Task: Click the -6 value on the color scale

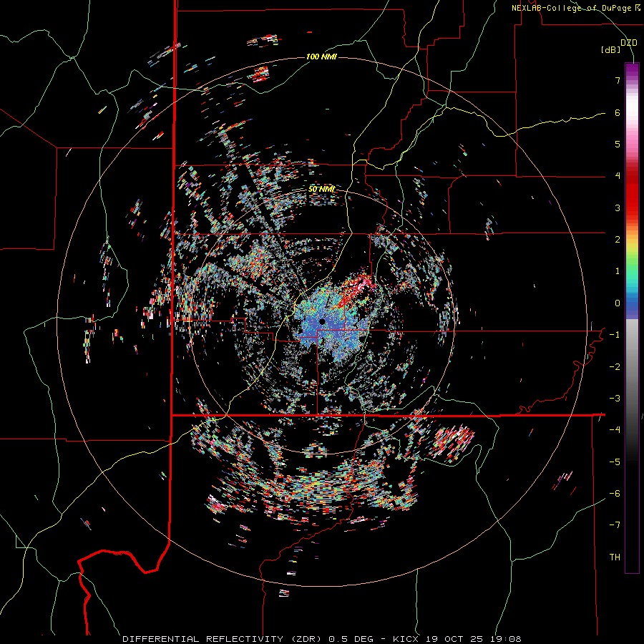Action: click(x=615, y=494)
